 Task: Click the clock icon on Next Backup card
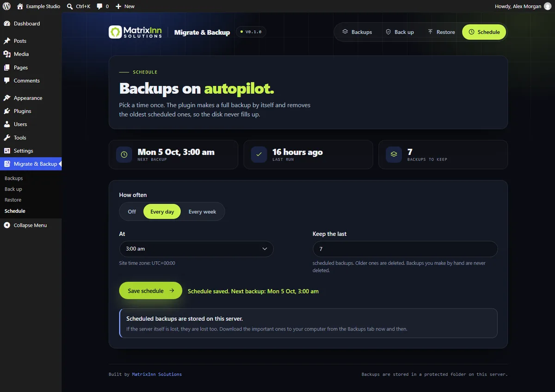click(x=124, y=155)
